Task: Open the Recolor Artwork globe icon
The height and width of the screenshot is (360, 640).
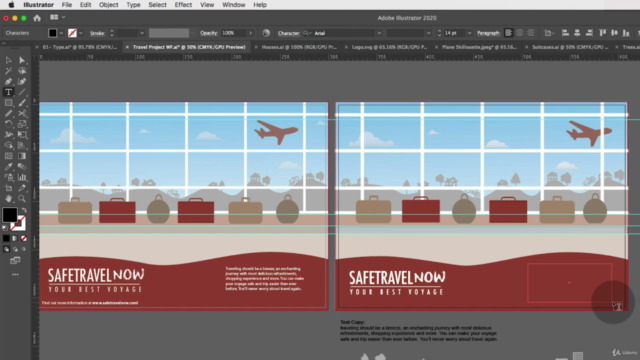Action: pos(266,33)
